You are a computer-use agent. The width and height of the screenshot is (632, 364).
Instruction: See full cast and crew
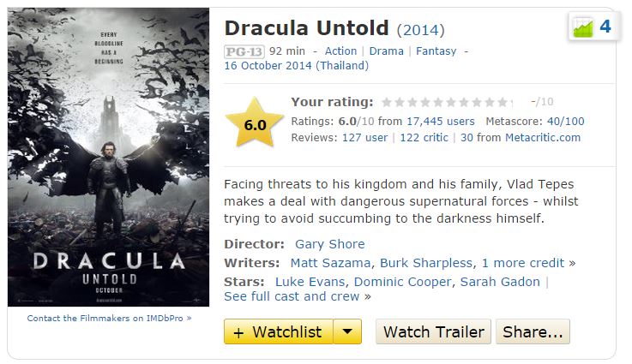[x=292, y=296]
